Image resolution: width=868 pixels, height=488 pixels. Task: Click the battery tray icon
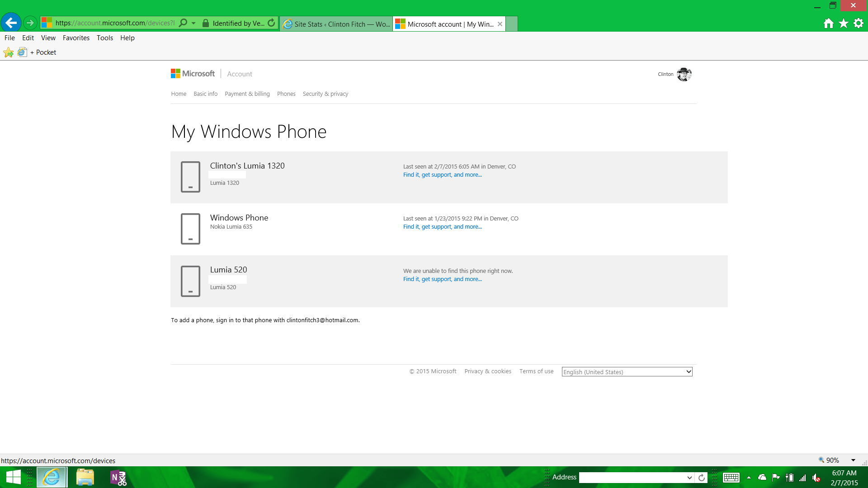[x=789, y=478]
